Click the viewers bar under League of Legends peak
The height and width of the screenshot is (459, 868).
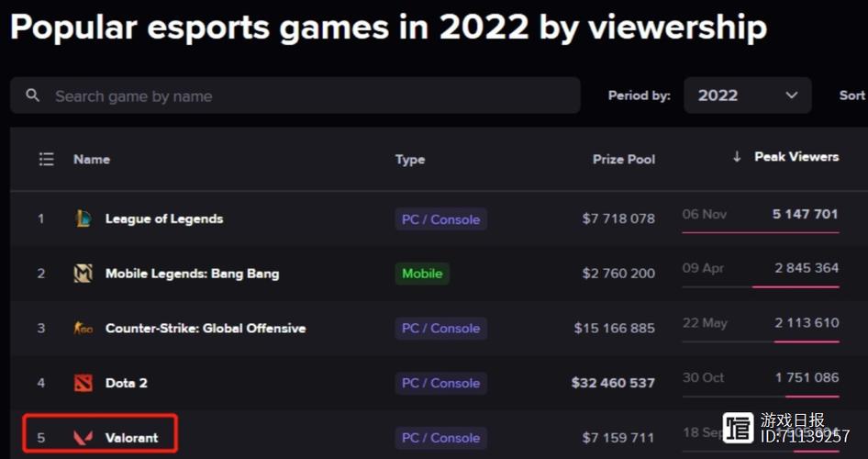pos(761,232)
